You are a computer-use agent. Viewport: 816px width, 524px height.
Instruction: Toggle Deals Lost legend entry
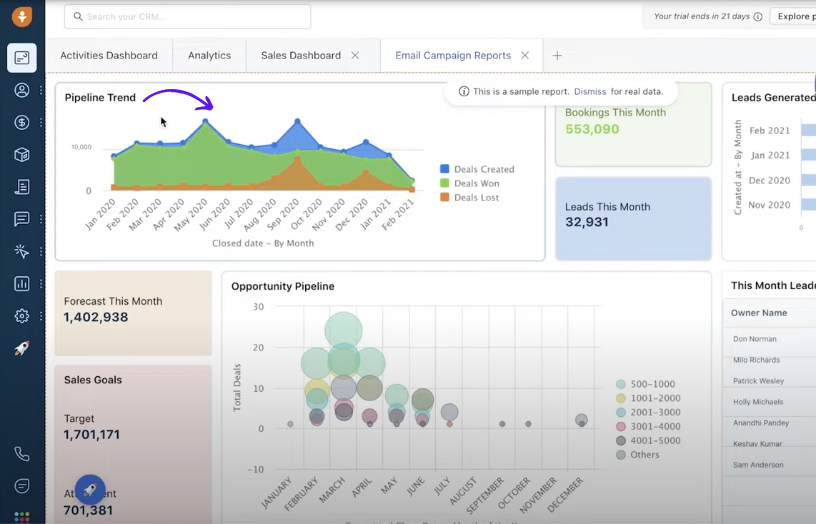click(469, 197)
